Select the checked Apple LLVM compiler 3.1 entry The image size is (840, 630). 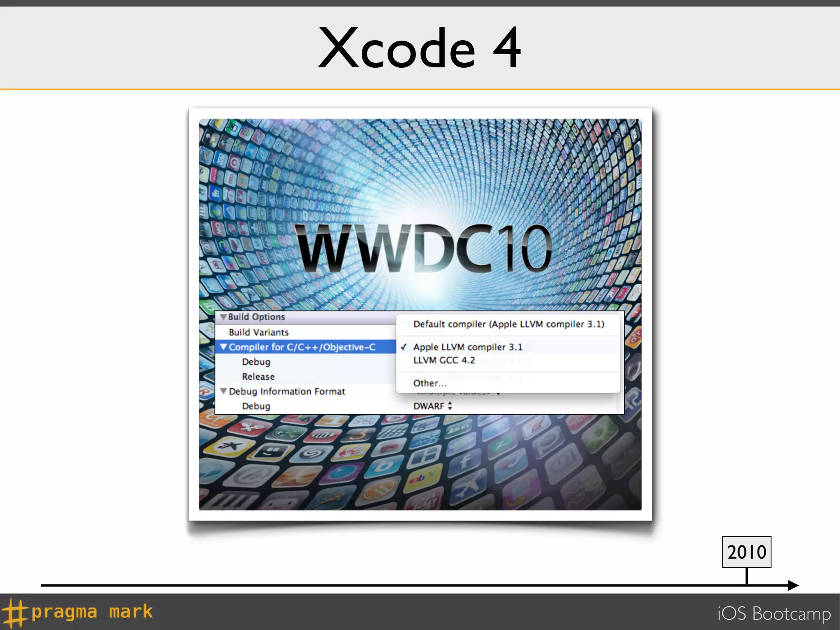508,347
